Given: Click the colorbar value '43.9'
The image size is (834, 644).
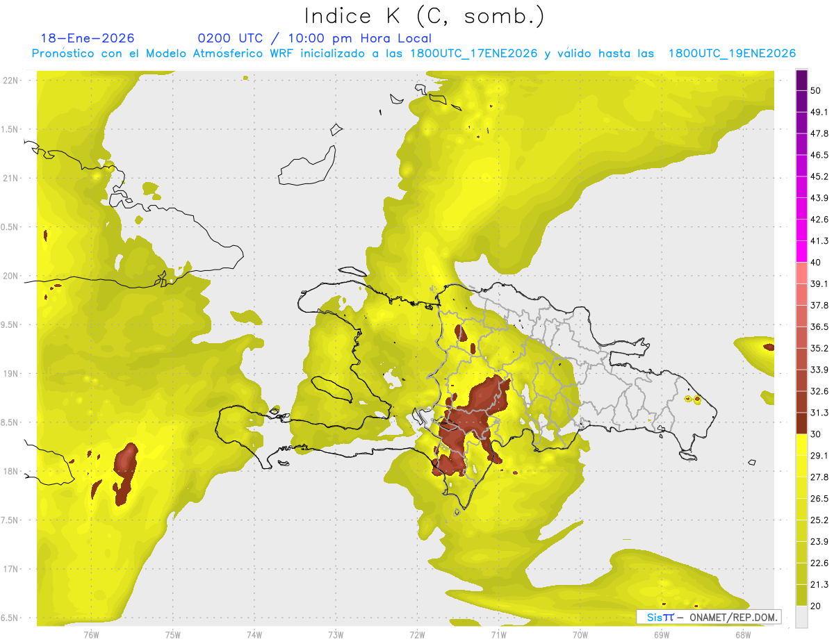Looking at the screenshot, I should click(819, 198).
